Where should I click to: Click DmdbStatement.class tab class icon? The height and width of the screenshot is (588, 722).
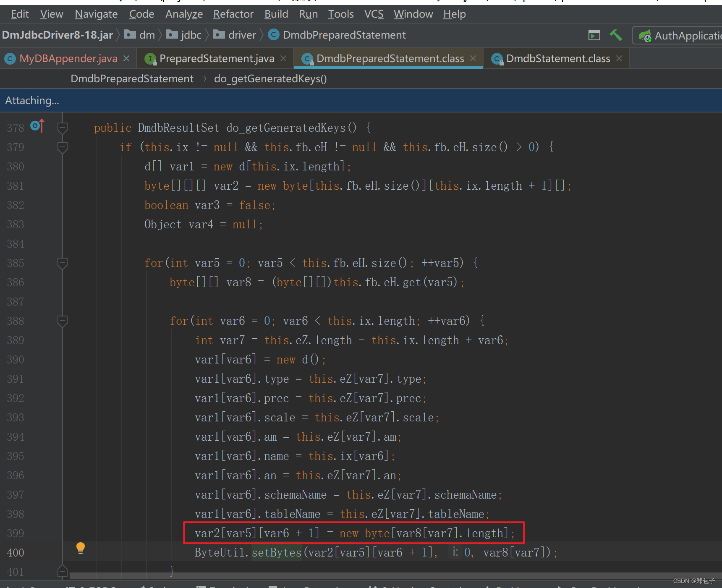[498, 59]
